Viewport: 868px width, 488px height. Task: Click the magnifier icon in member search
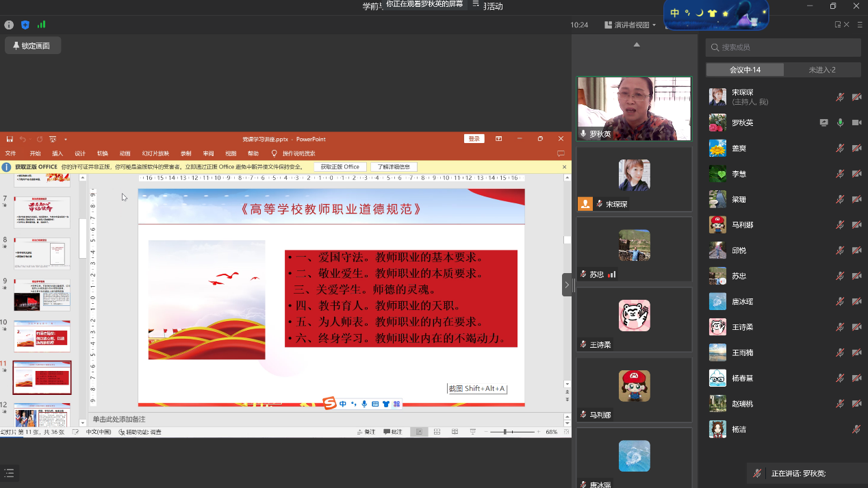pos(715,47)
